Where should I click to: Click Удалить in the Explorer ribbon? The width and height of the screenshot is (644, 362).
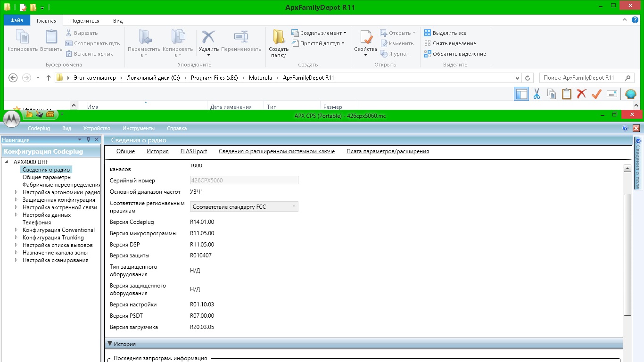pos(208,43)
